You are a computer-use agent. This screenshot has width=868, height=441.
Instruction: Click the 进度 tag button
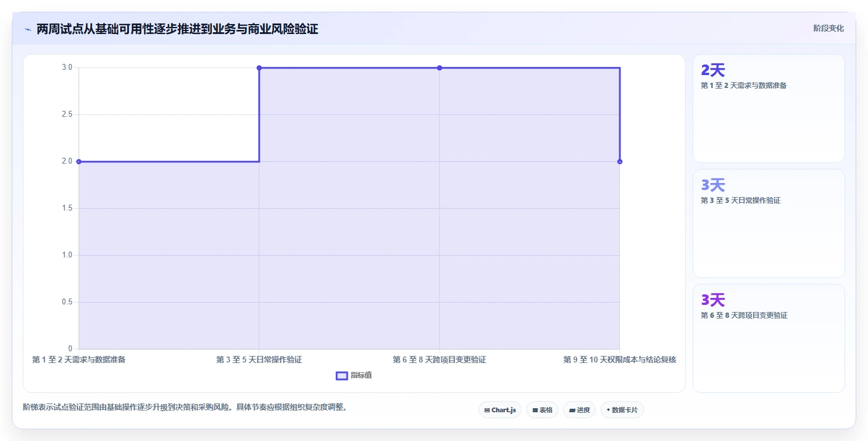coord(579,410)
